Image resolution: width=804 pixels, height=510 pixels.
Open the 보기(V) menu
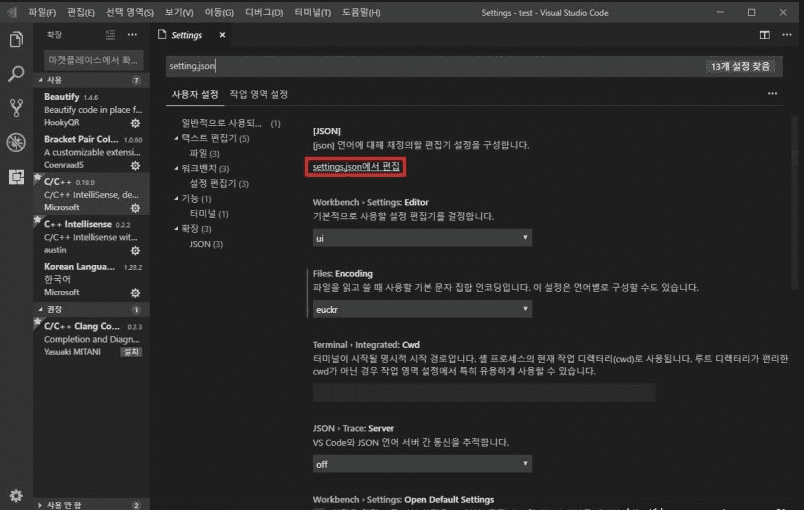[x=179, y=12]
